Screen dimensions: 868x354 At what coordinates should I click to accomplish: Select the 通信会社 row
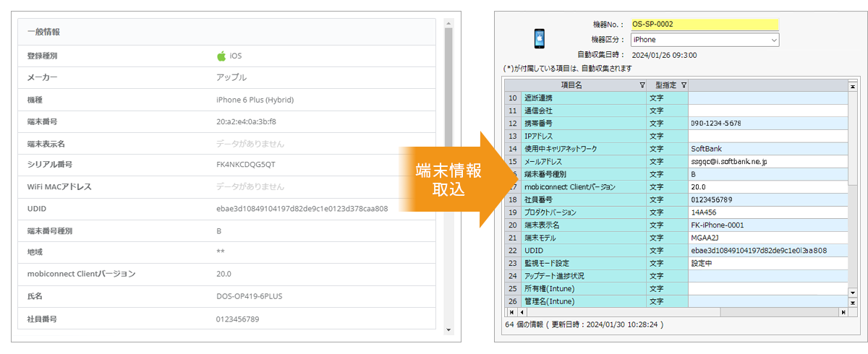[676, 111]
